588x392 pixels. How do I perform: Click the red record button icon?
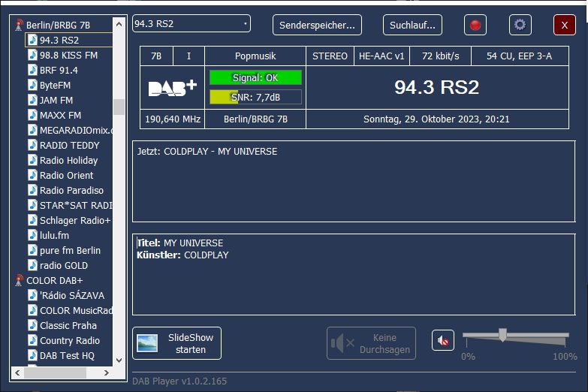(475, 25)
